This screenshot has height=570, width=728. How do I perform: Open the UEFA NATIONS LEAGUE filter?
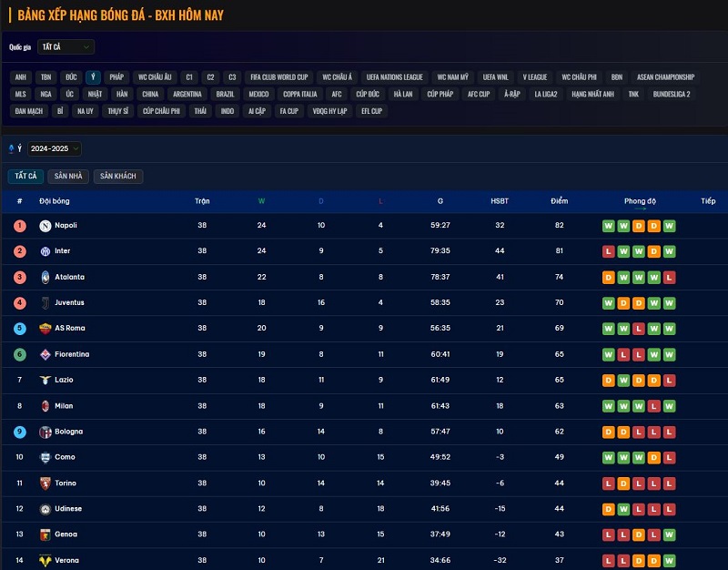click(395, 77)
